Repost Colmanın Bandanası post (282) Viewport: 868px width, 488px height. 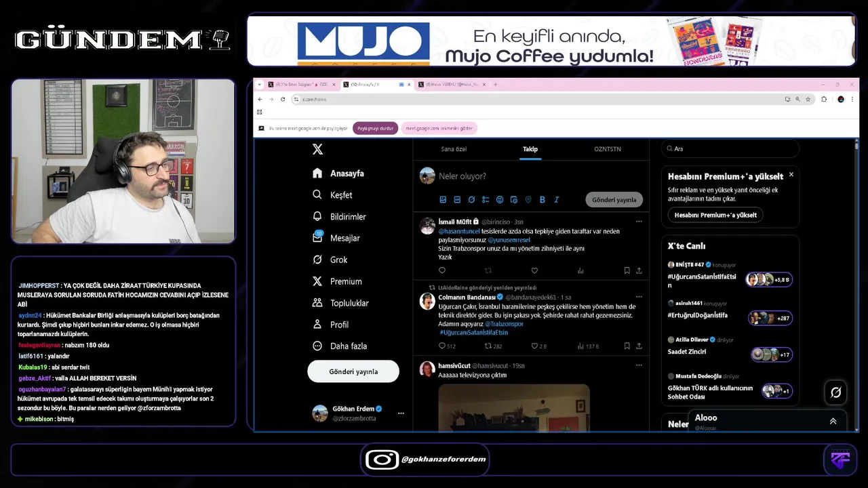tap(494, 346)
